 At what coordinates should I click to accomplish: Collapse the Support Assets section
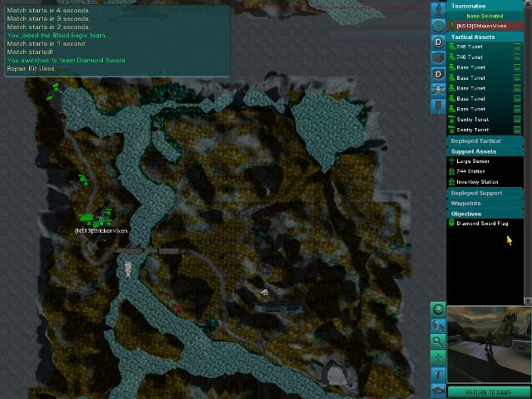(x=485, y=151)
